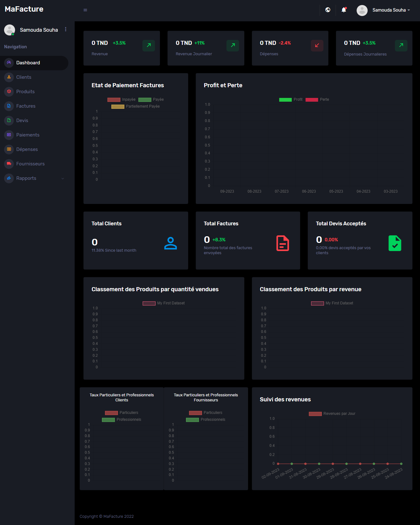Click green Profit legend color swatch
The width and height of the screenshot is (420, 525).
point(285,99)
